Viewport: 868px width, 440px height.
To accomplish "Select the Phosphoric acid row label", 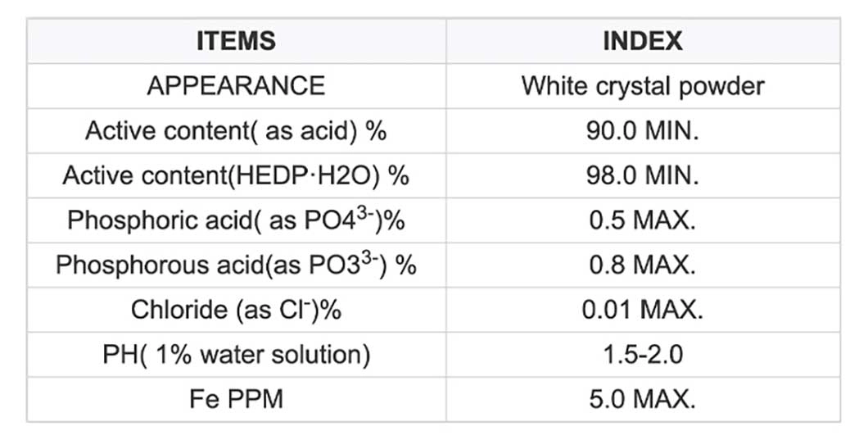I will (236, 221).
